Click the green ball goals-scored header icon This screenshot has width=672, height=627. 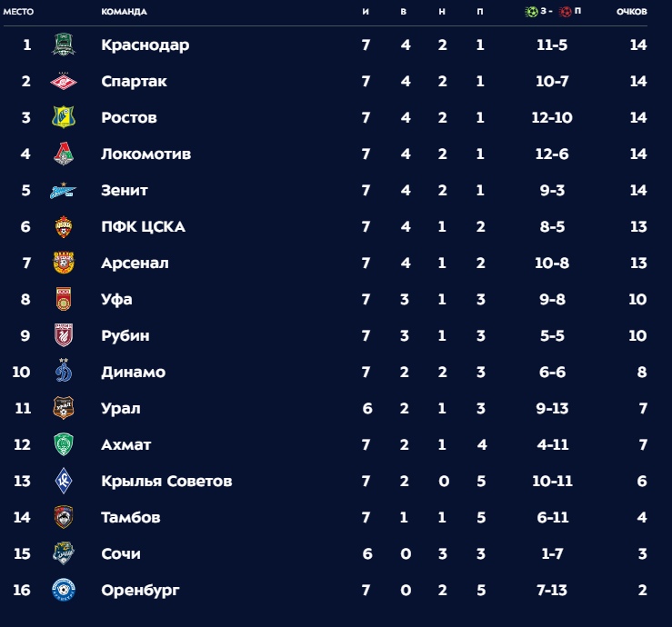pos(531,12)
